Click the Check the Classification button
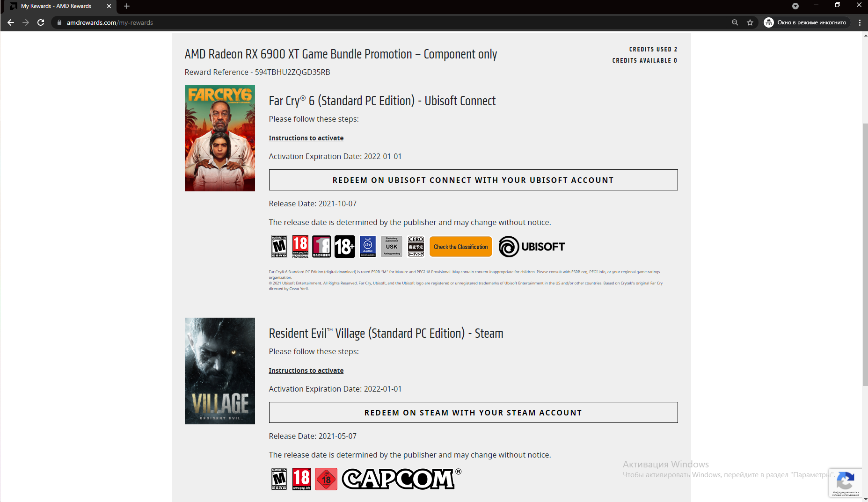The image size is (868, 502). click(461, 247)
